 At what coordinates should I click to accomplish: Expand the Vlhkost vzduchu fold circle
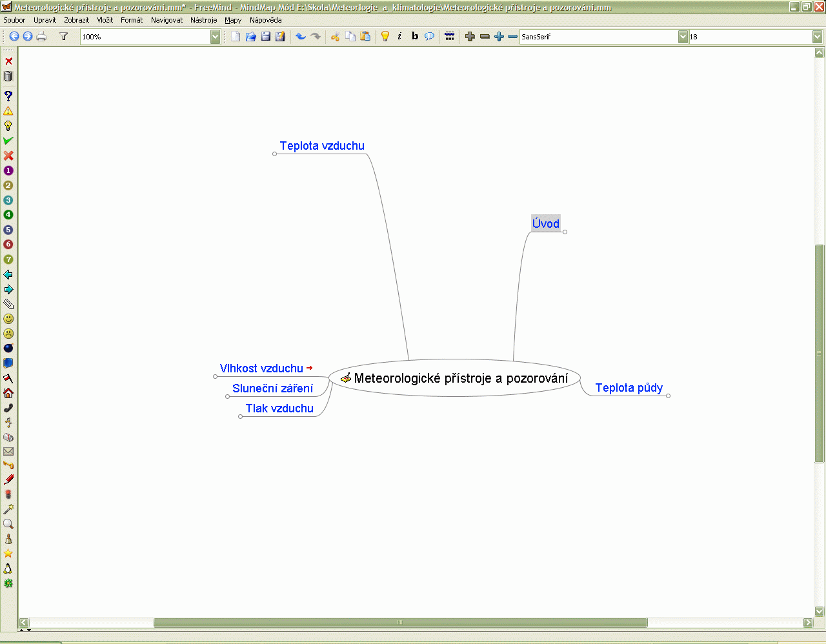[x=215, y=376]
